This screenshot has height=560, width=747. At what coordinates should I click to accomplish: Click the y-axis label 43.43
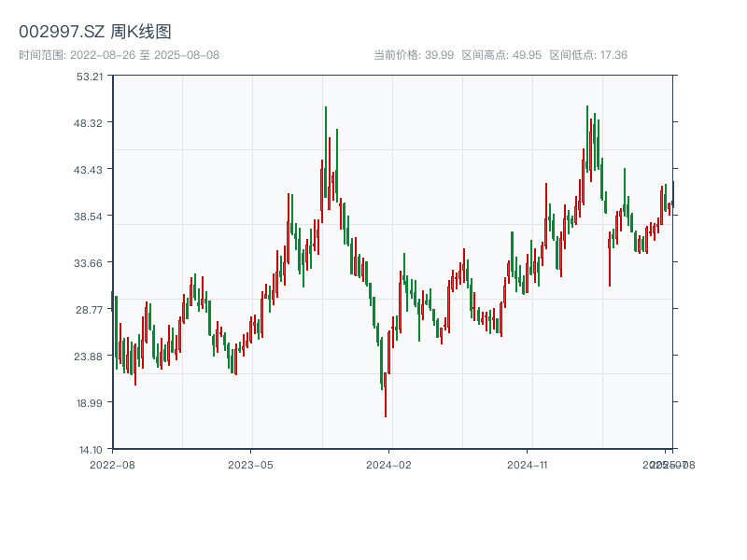(88, 170)
